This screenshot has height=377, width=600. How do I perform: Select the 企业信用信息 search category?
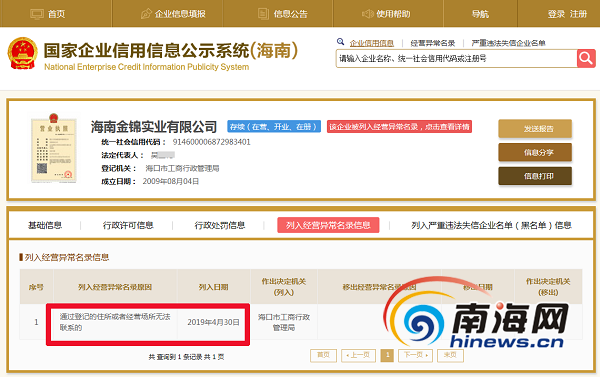372,43
